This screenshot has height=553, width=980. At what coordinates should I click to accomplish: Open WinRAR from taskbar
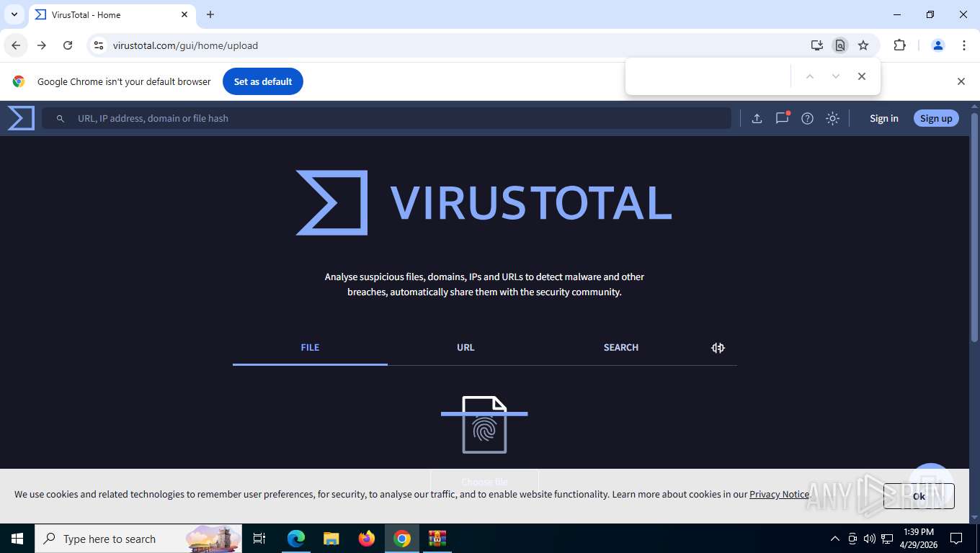point(437,539)
